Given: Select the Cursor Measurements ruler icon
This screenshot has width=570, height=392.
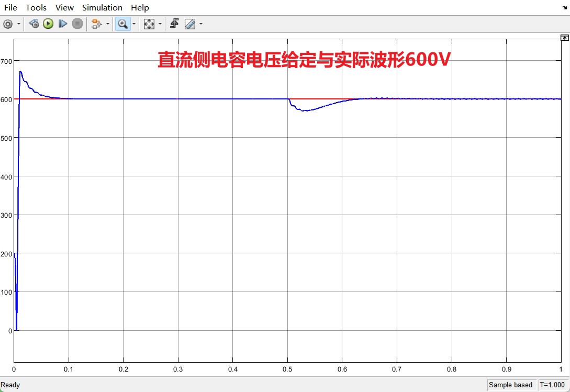Looking at the screenshot, I should click(189, 24).
